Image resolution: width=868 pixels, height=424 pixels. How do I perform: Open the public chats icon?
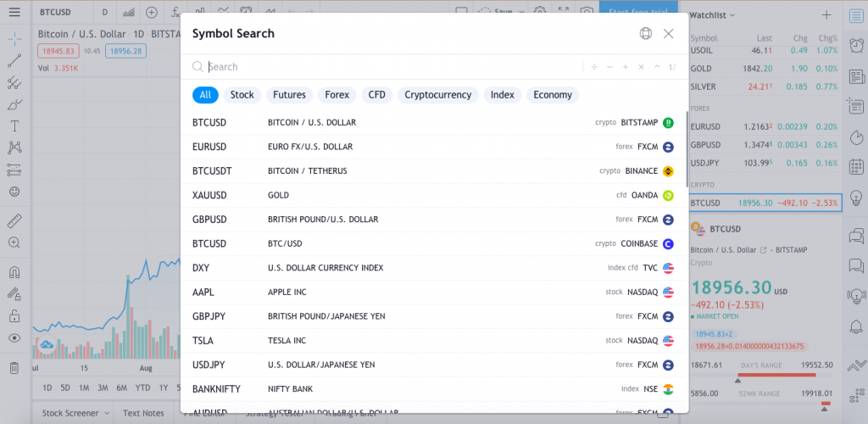(x=856, y=237)
